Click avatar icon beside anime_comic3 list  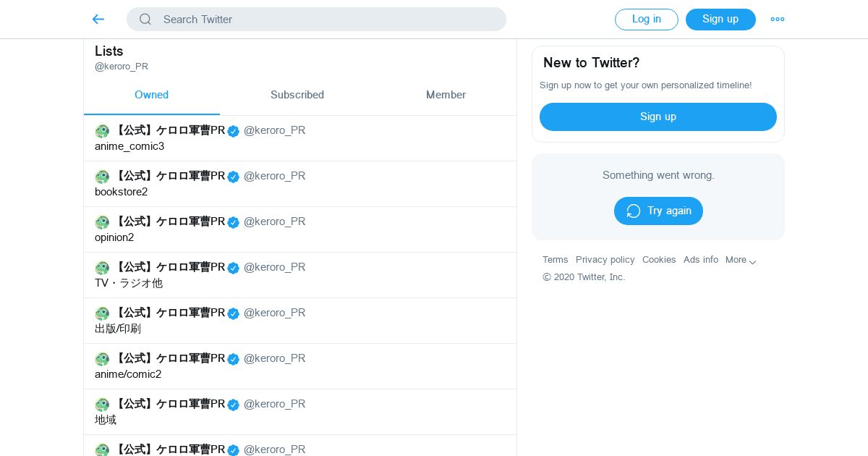102,131
